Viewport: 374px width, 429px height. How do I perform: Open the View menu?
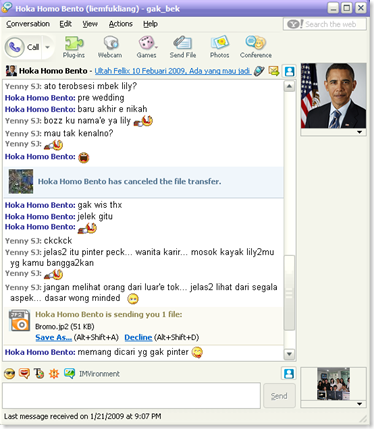[x=90, y=24]
